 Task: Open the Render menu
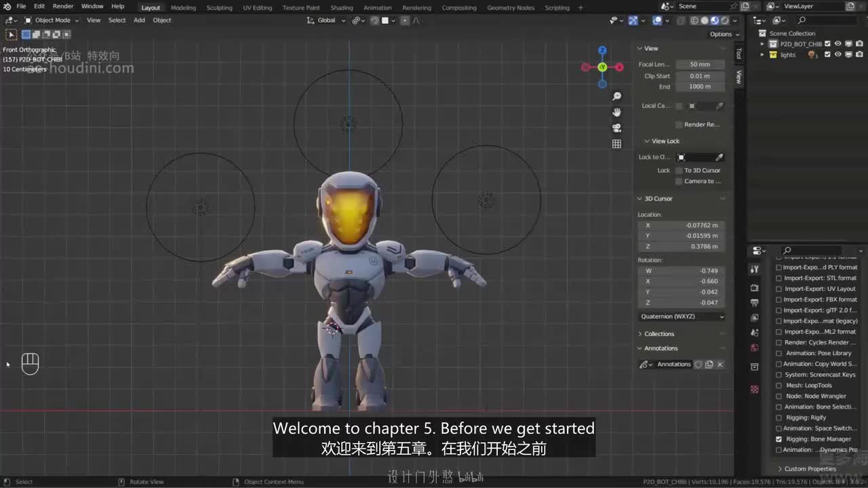tap(63, 6)
